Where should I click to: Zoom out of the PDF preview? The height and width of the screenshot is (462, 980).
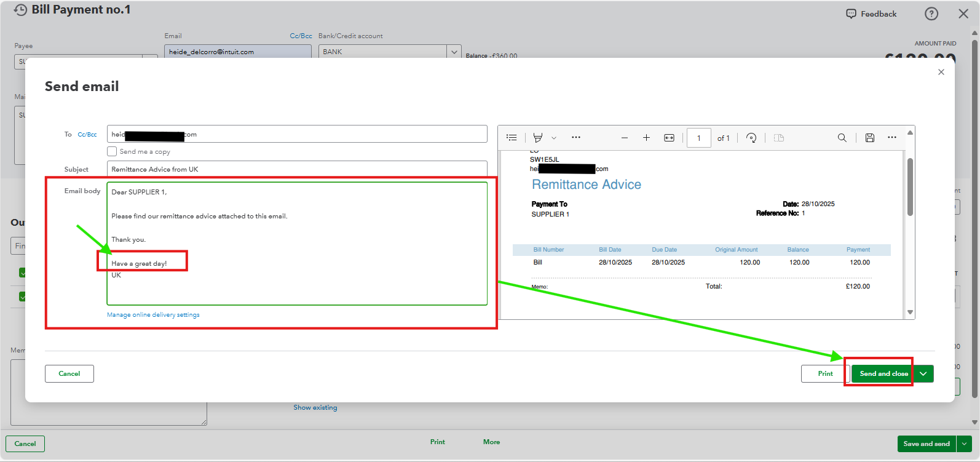(625, 138)
